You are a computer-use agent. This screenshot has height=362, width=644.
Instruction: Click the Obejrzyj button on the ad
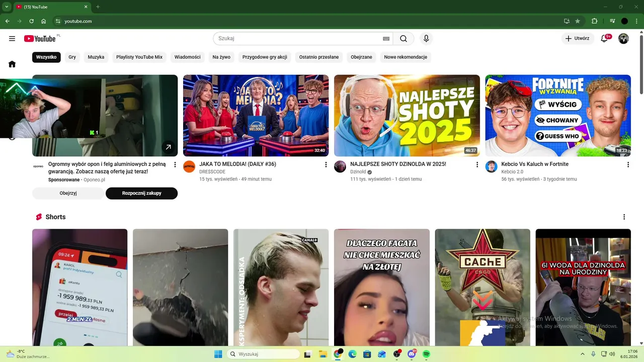tap(68, 194)
